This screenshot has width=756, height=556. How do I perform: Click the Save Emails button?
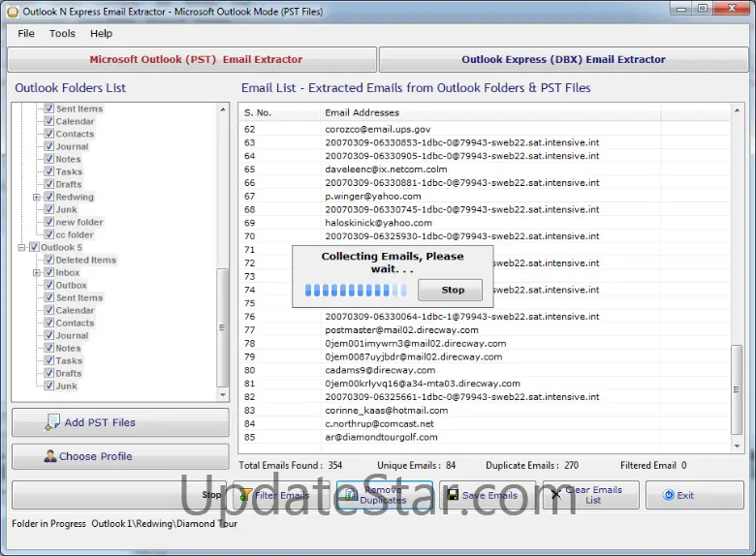click(488, 495)
